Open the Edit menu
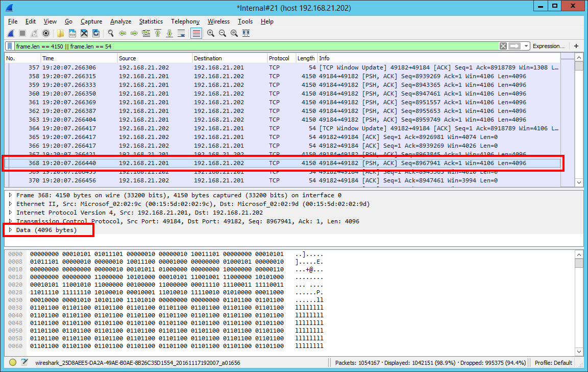The width and height of the screenshot is (588, 372). click(x=31, y=21)
